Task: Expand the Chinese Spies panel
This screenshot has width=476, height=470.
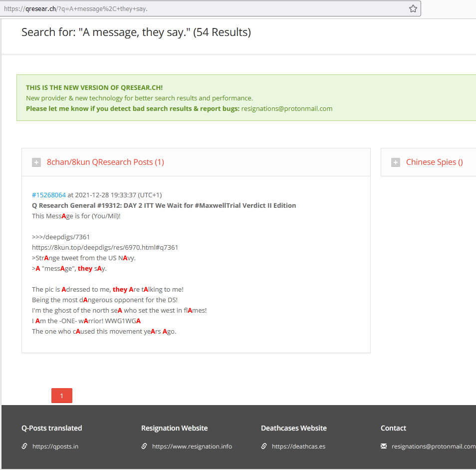Action: pyautogui.click(x=396, y=162)
